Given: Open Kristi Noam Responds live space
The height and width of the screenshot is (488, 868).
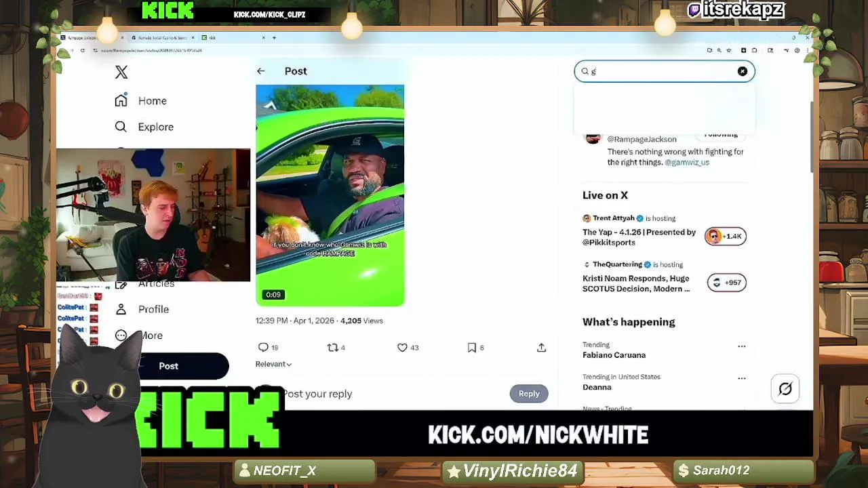Looking at the screenshot, I should click(636, 283).
